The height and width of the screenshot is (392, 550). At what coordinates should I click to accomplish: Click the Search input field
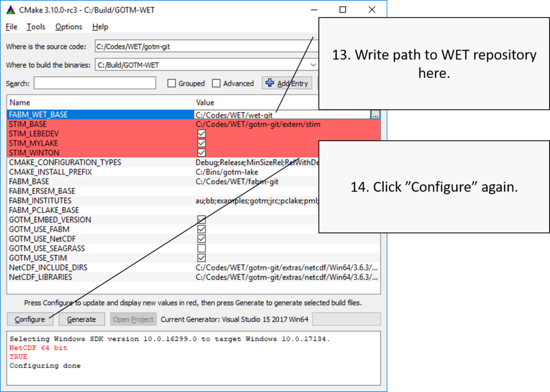tap(95, 84)
